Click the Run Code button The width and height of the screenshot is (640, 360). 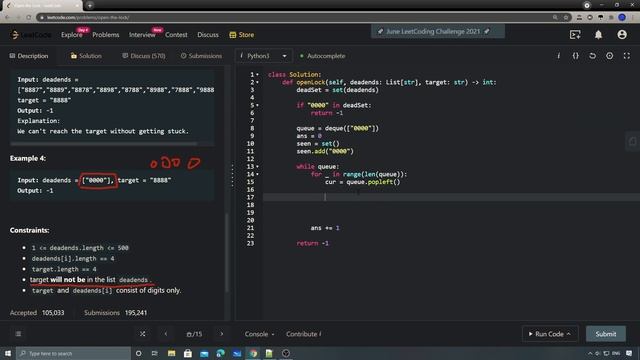(549, 334)
